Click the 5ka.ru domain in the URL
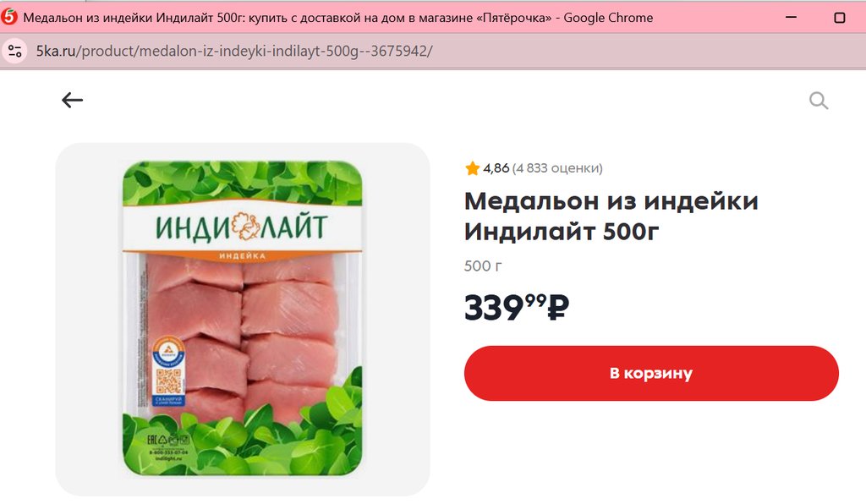The width and height of the screenshot is (866, 504). pos(56,52)
